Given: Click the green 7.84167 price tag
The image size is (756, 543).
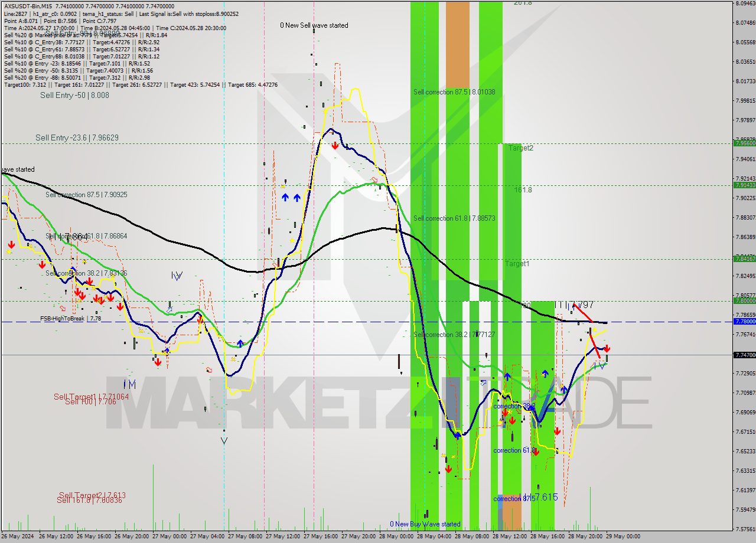Looking at the screenshot, I should point(744,259).
